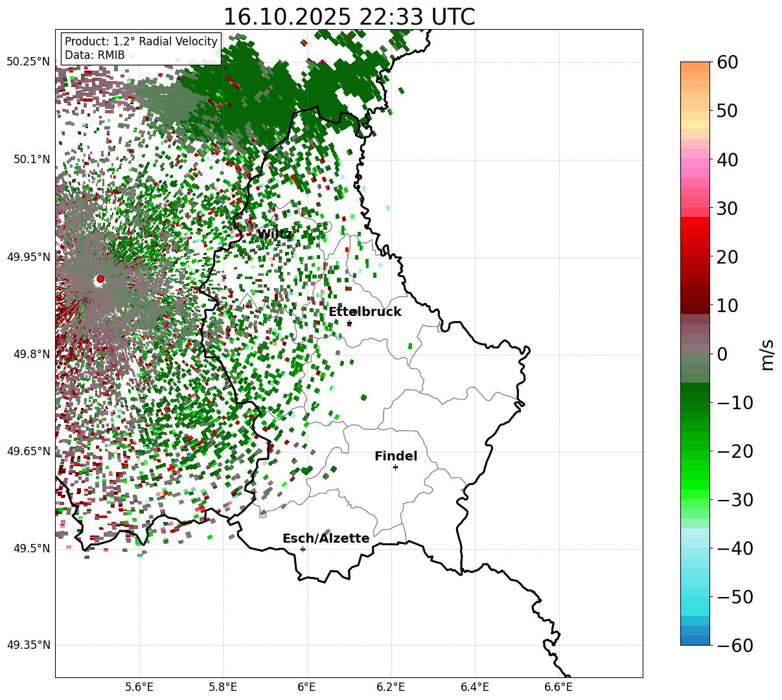The image size is (782, 700).
Task: Click the colorbar value −50 label
Action: point(735,596)
